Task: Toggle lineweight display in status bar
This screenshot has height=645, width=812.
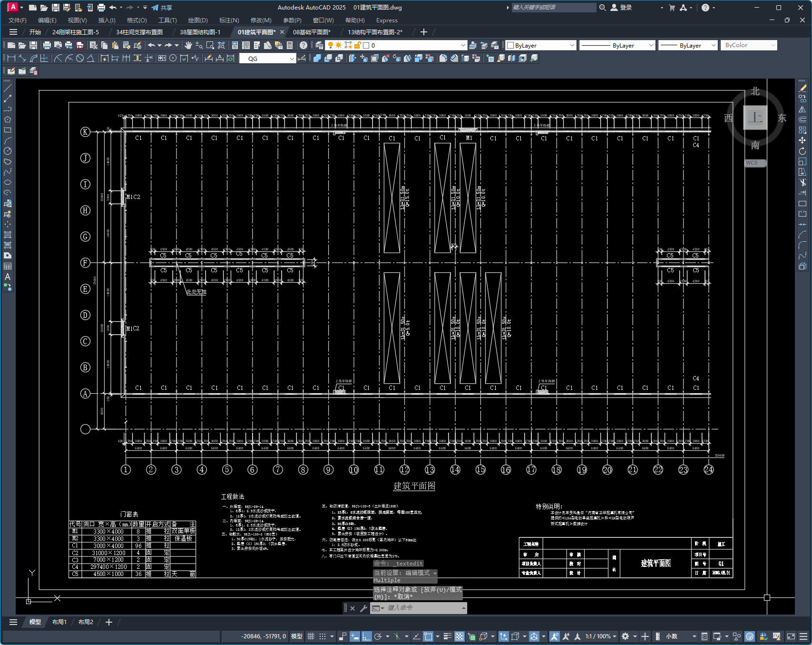Action: [x=448, y=636]
